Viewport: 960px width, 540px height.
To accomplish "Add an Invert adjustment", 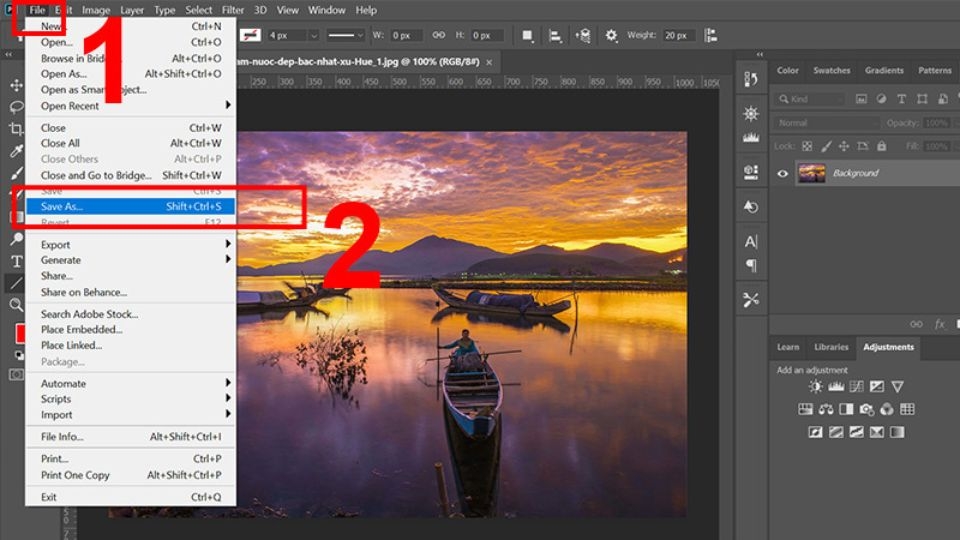I will 816,432.
